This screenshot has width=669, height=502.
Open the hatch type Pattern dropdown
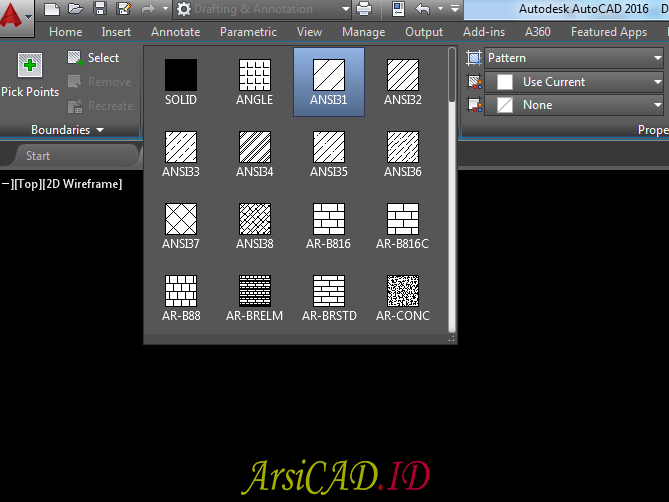point(574,58)
